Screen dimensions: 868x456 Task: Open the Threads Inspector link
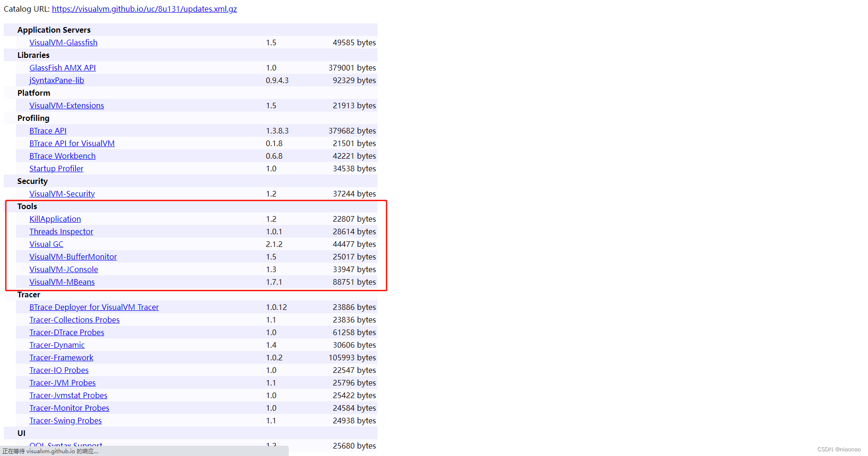[x=61, y=232]
